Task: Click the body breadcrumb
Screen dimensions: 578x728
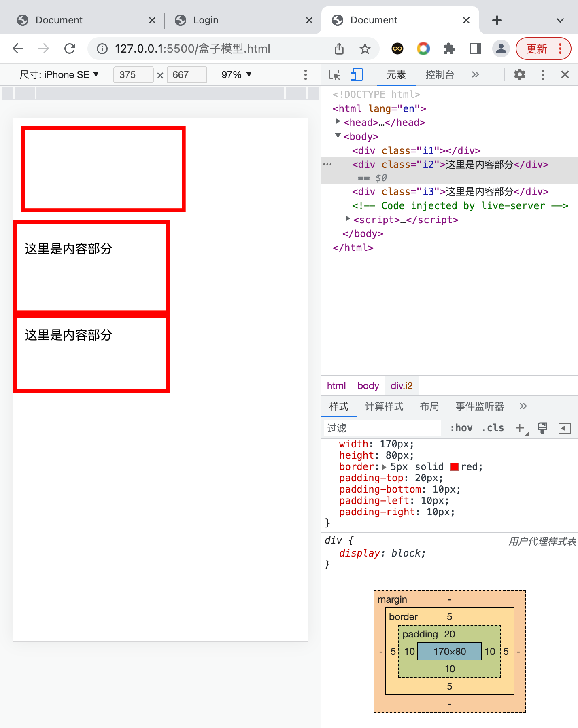Action: pyautogui.click(x=368, y=386)
